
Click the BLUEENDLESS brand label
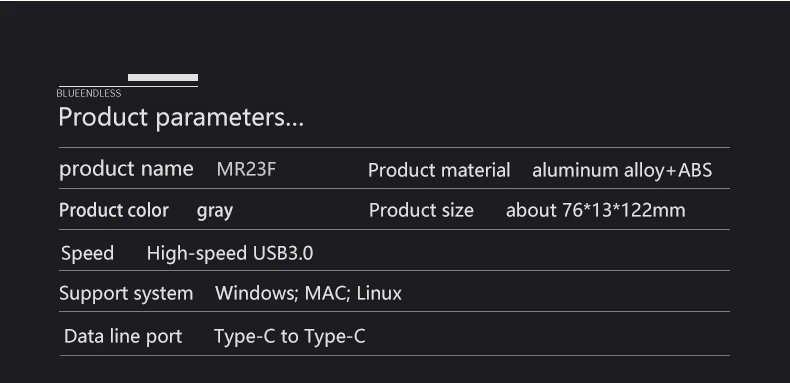point(89,93)
